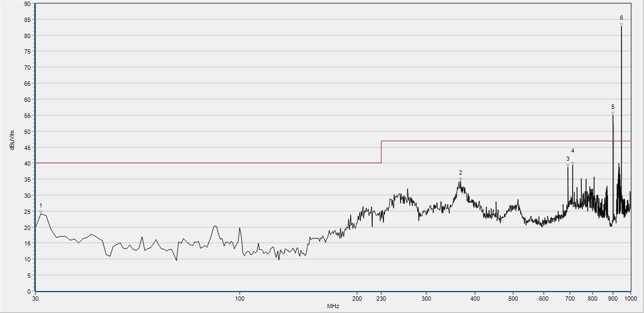This screenshot has width=644, height=313.
Task: Select marker 5 at the 900 MHz peak
Action: click(x=613, y=113)
